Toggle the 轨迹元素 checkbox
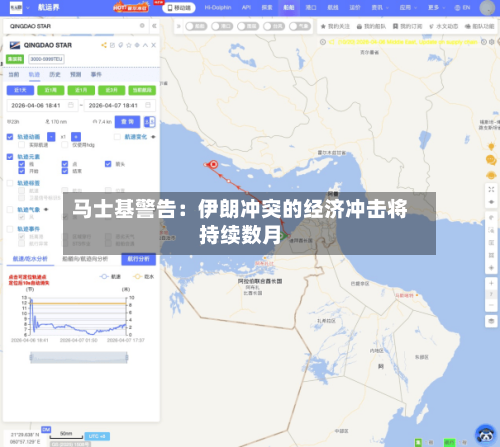This screenshot has width=500, height=447. pos(10,157)
